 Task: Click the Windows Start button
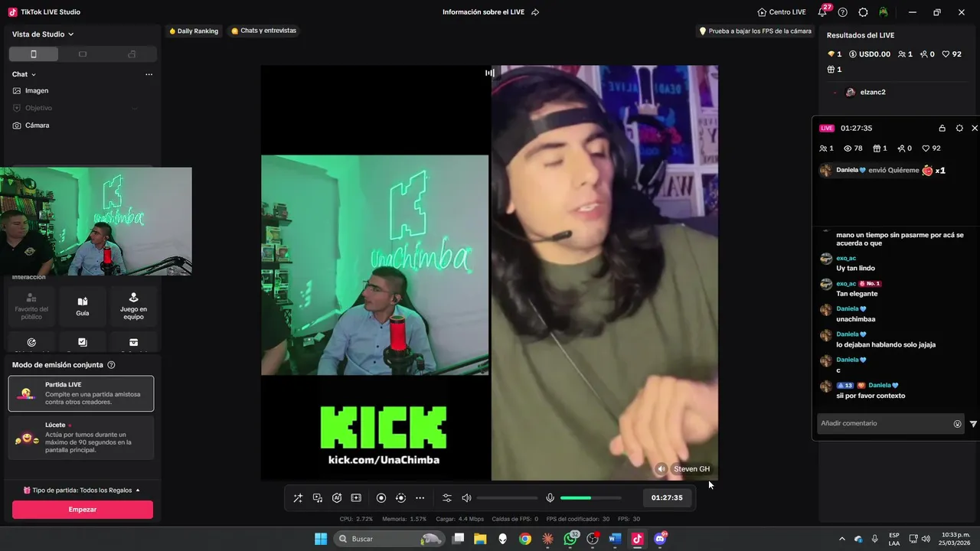(x=321, y=539)
